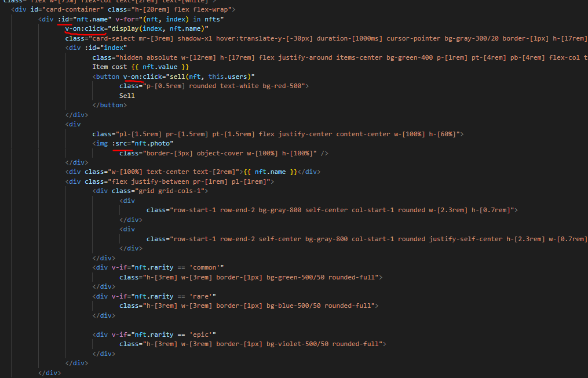Click the card-select class attribute line
This screenshot has height=378, width=588.
(x=326, y=38)
